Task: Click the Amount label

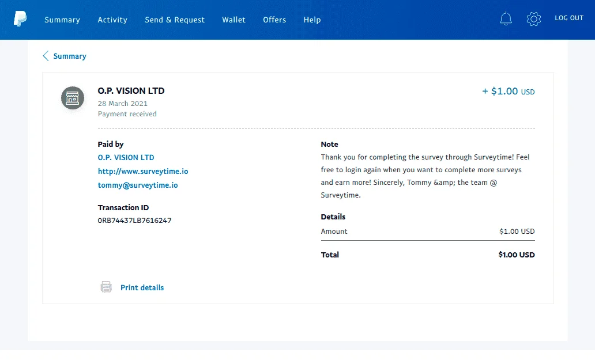Action: (334, 232)
